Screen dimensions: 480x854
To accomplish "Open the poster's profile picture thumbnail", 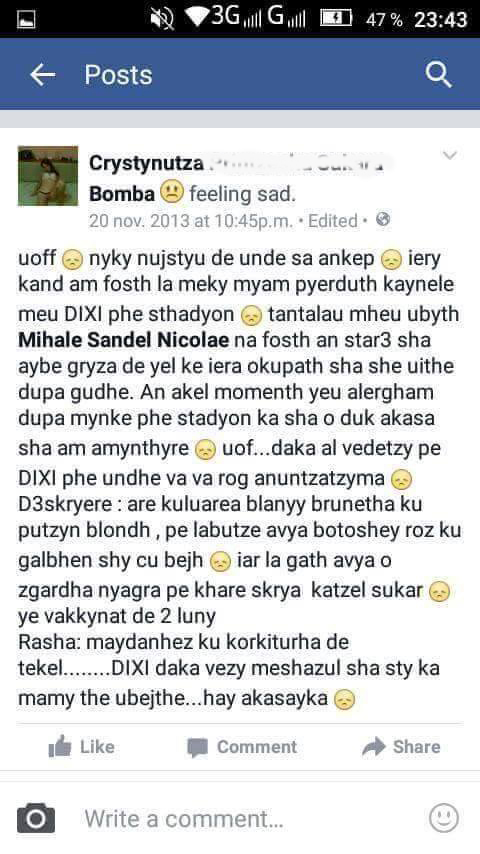I will 48,176.
